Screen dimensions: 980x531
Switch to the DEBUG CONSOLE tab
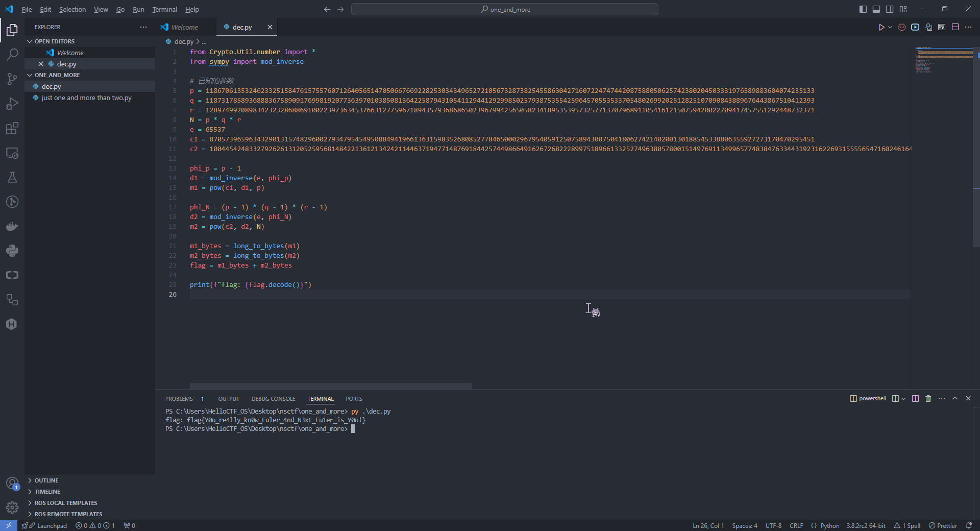point(273,399)
